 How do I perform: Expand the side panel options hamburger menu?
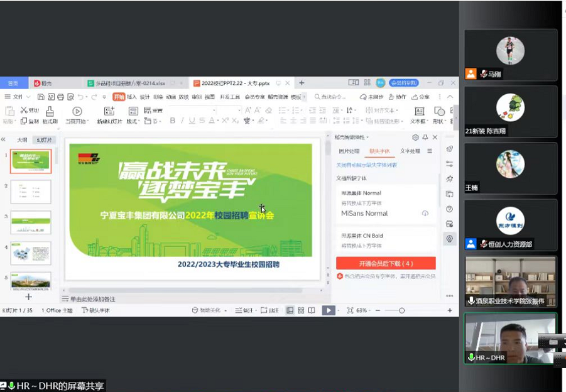[x=430, y=151]
